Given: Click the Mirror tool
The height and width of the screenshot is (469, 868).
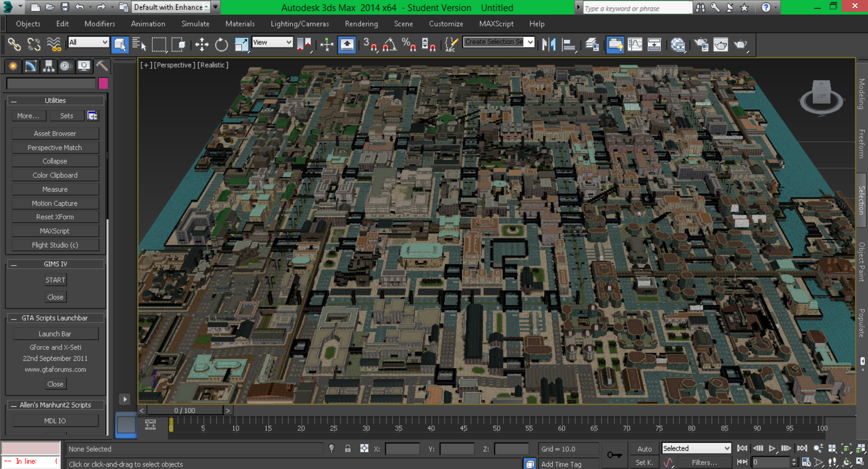Looking at the screenshot, I should 549,45.
